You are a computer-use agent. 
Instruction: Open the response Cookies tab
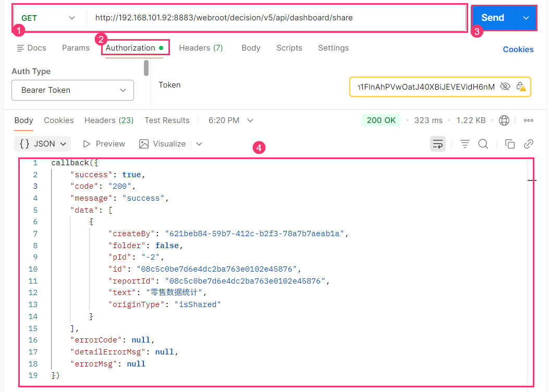pyautogui.click(x=58, y=120)
